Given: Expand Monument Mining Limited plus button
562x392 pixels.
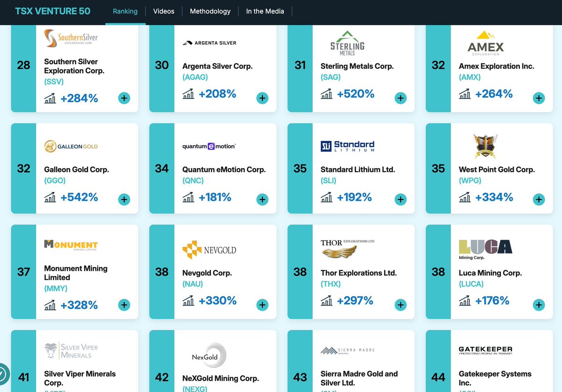Looking at the screenshot, I should (x=124, y=305).
